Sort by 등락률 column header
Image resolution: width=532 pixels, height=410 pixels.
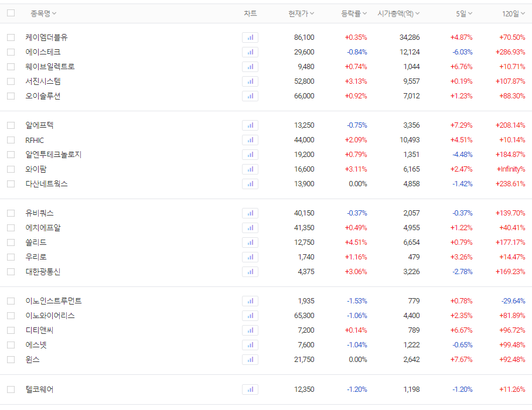pyautogui.click(x=354, y=13)
